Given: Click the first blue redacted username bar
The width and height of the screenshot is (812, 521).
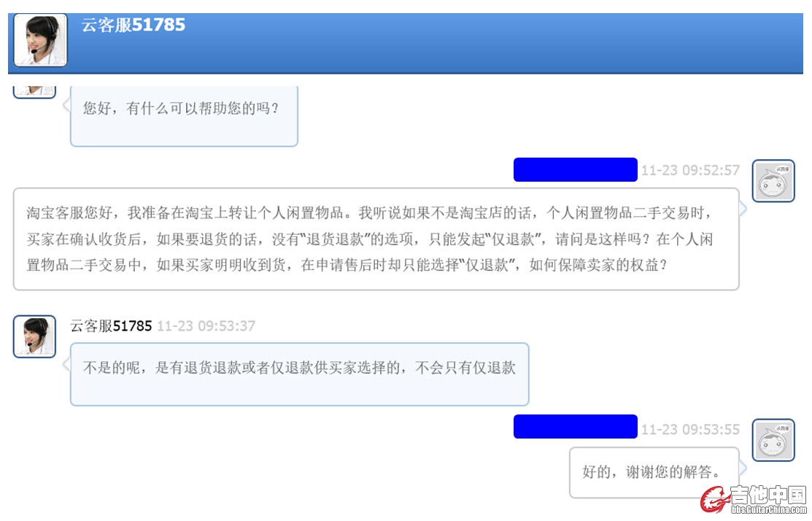Looking at the screenshot, I should [576, 169].
